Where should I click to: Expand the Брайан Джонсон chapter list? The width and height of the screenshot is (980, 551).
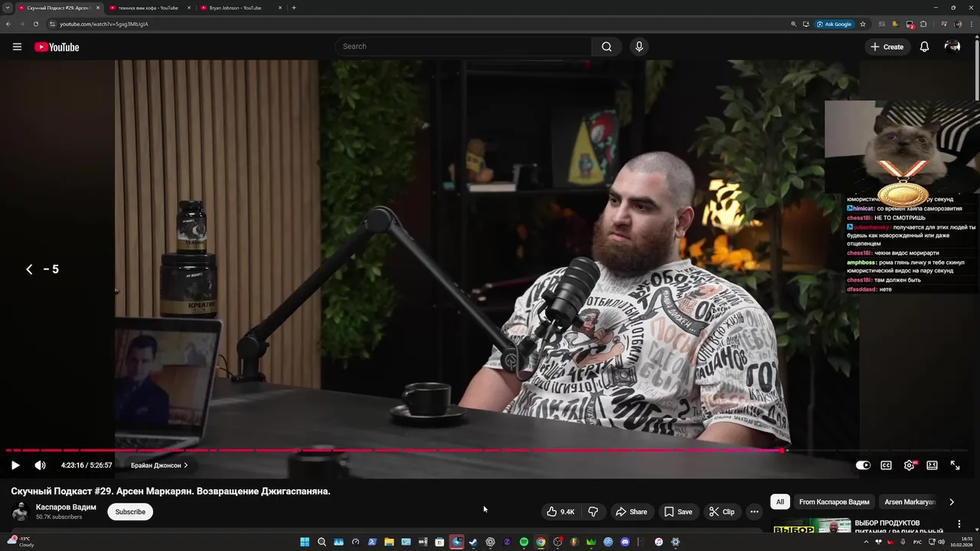pyautogui.click(x=159, y=465)
